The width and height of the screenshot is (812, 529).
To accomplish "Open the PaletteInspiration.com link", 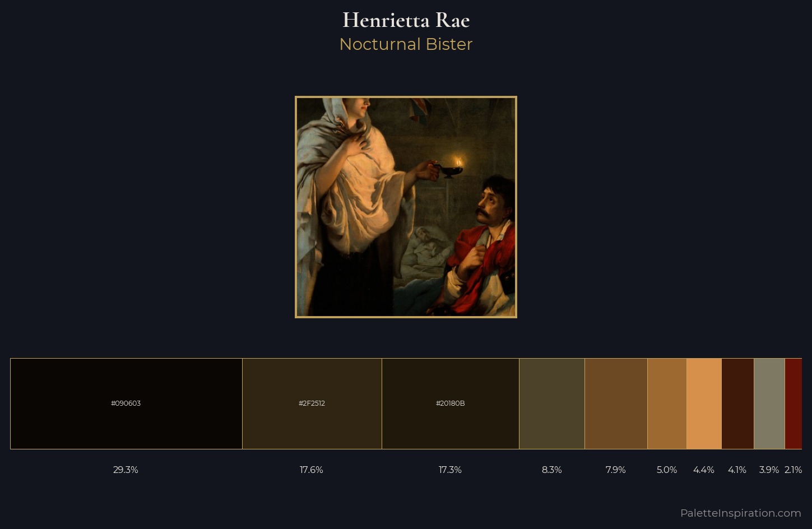I will pyautogui.click(x=740, y=513).
